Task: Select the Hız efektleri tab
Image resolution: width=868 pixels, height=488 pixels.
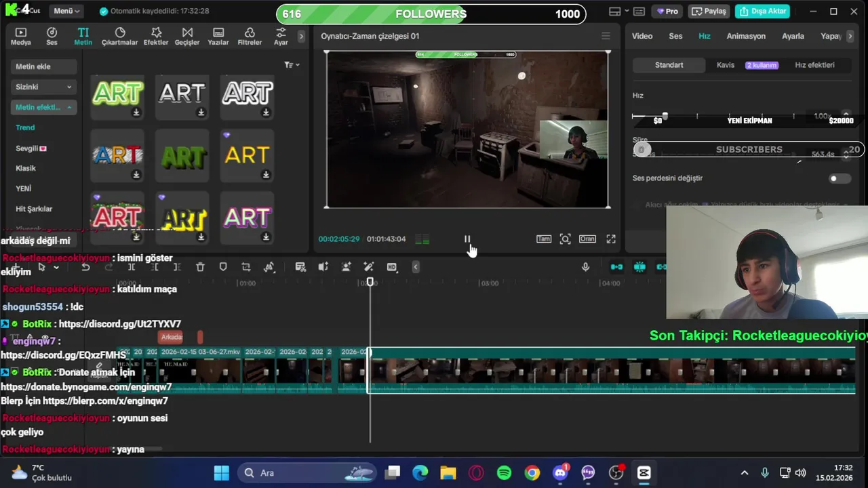Action: [x=814, y=65]
